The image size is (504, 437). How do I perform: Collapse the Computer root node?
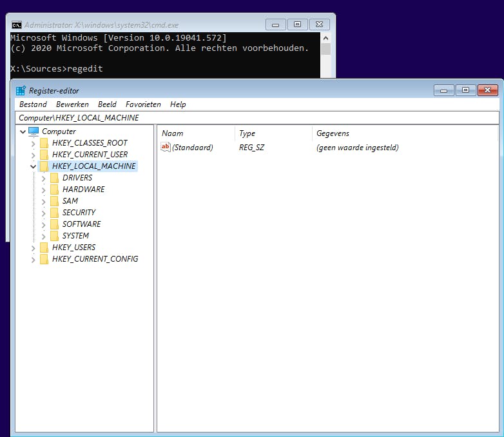pos(23,131)
